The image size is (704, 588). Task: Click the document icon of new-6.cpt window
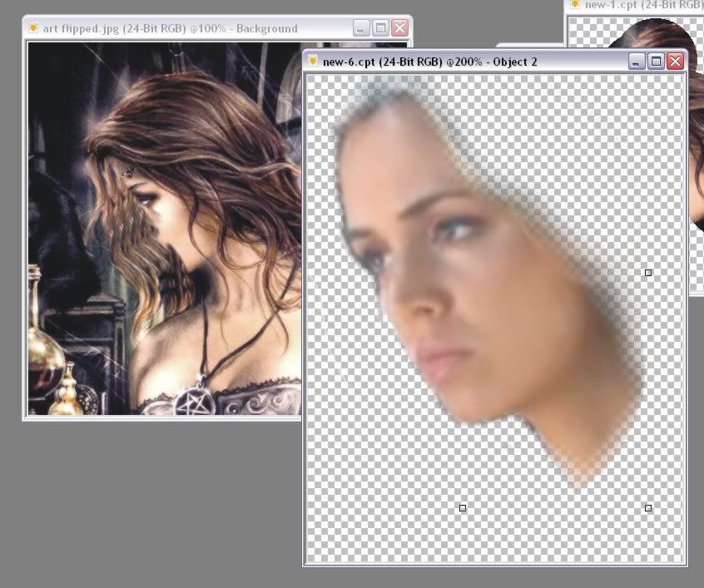coord(313,61)
